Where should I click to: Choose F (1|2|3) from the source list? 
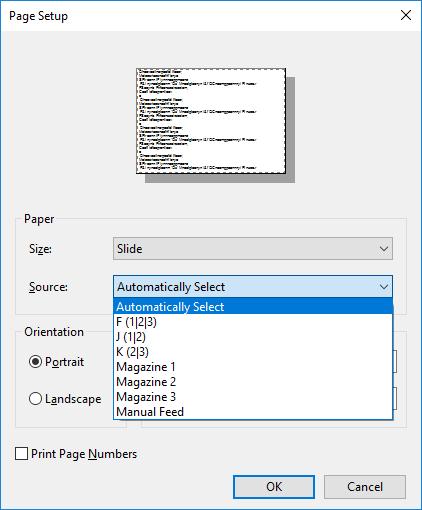coord(253,322)
